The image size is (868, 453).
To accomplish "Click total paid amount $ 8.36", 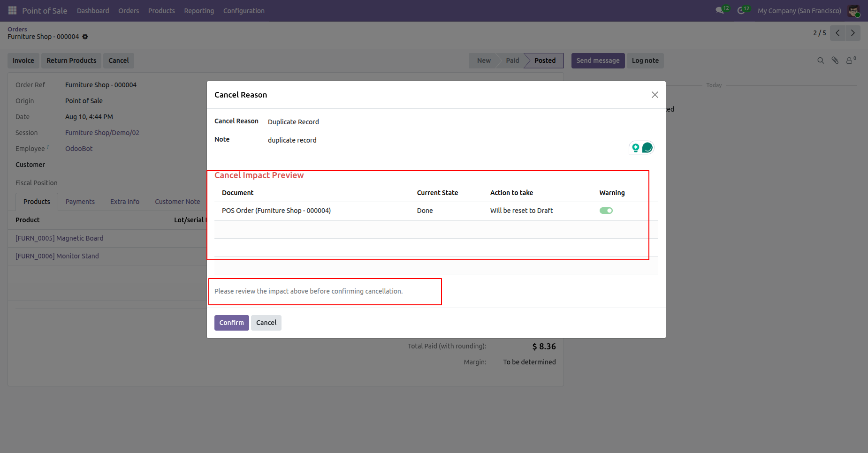I will pos(544,347).
